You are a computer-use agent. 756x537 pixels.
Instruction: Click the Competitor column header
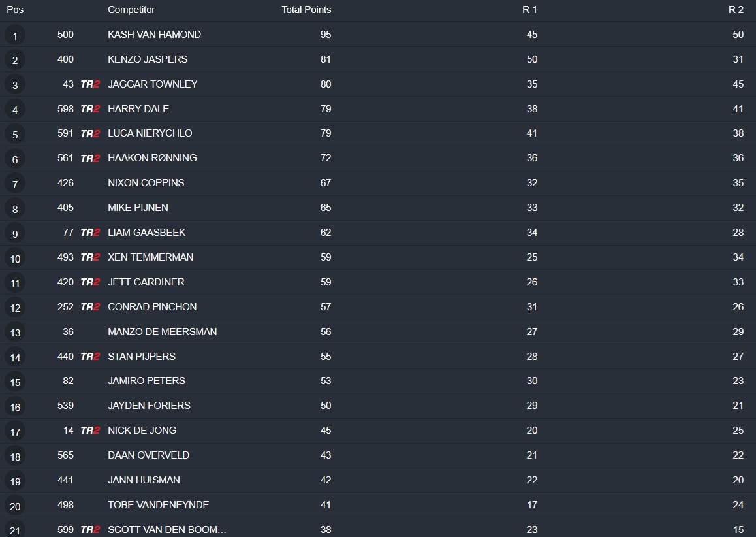[131, 10]
